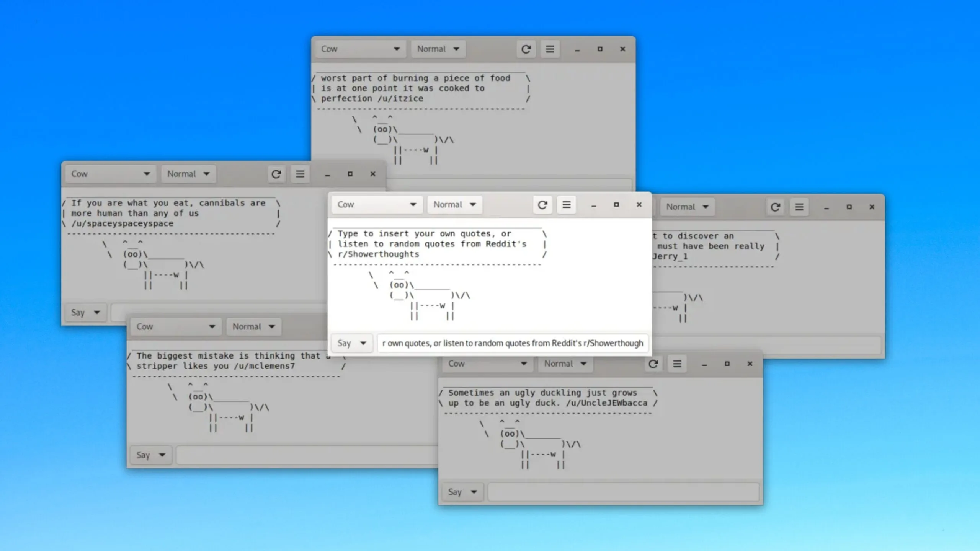Select Say dropdown in bottom-right window
Screen dimensions: 980x551
click(463, 492)
